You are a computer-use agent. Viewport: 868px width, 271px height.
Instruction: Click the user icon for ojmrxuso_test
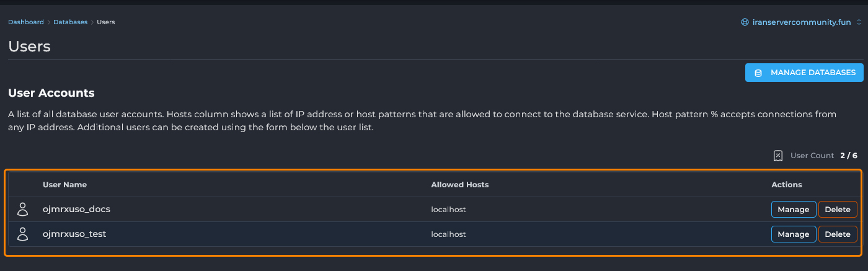click(x=23, y=234)
